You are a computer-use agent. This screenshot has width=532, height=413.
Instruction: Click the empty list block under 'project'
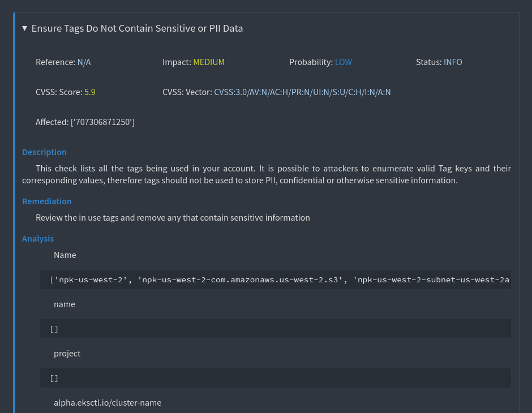[x=276, y=378]
